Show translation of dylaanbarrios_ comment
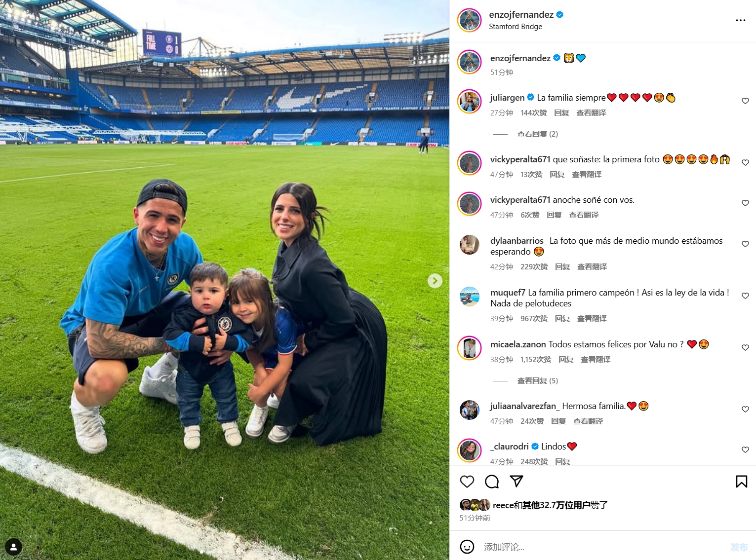Viewport: 756px width, 560px height. click(x=592, y=267)
